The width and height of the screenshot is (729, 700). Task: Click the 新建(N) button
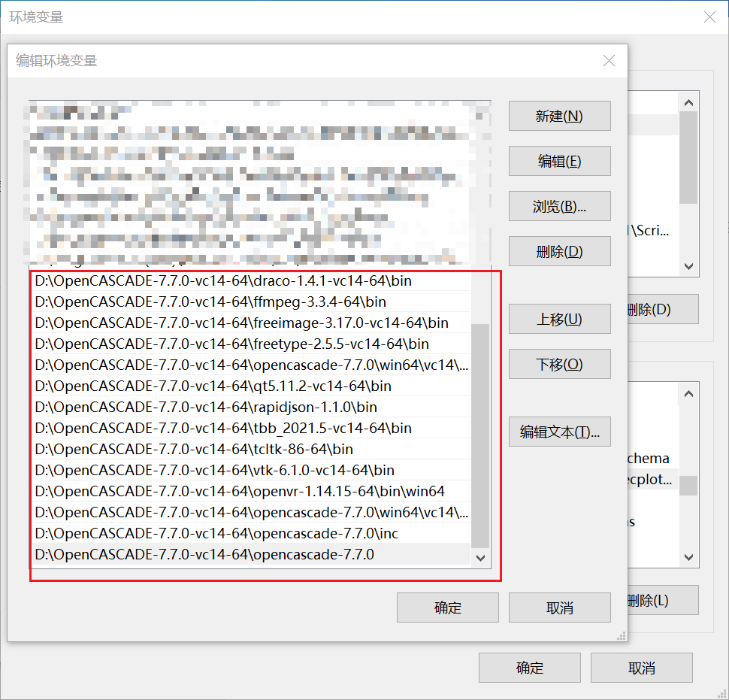(x=559, y=116)
